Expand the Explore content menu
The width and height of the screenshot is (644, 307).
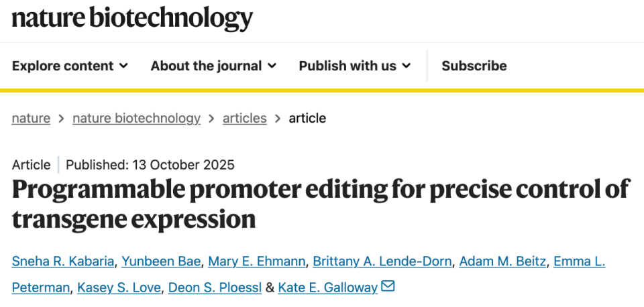pyautogui.click(x=70, y=66)
